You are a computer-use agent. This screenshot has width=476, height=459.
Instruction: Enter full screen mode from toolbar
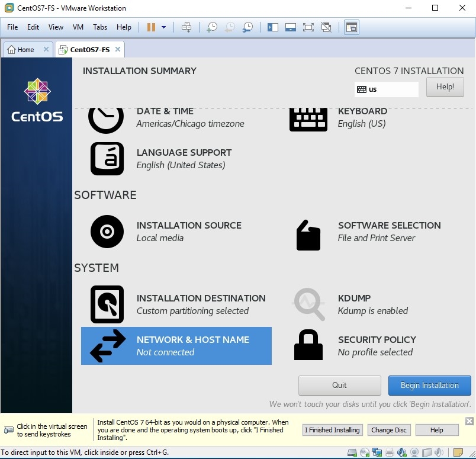point(308,27)
